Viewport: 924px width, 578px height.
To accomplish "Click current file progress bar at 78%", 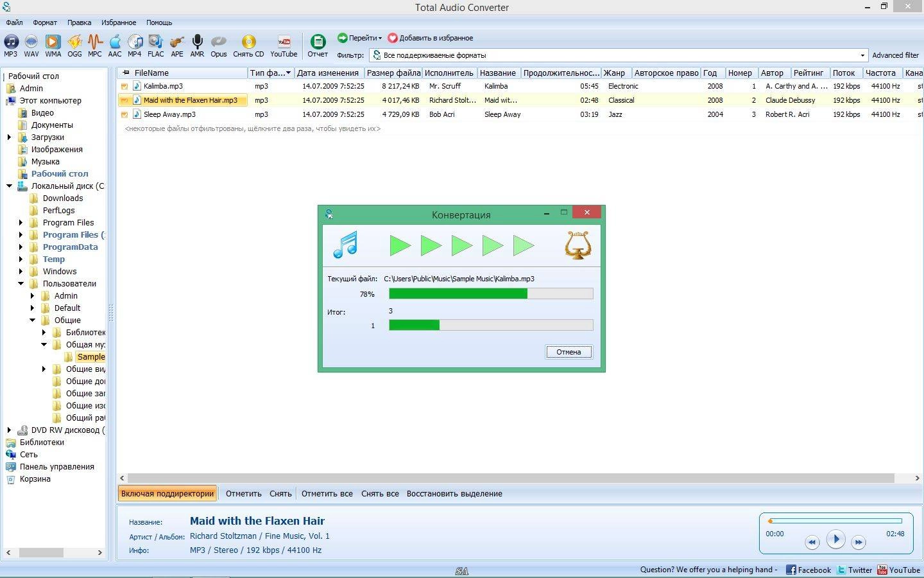I will point(491,294).
